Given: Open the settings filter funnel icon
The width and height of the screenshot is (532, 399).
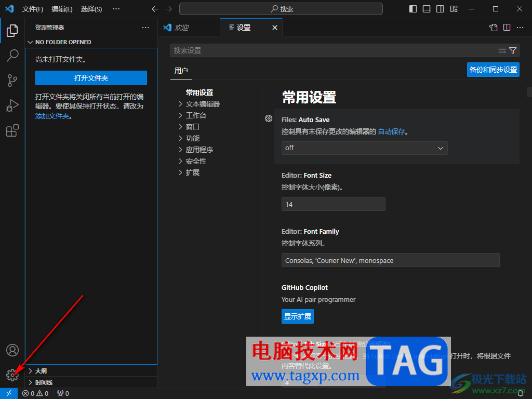Looking at the screenshot, I should coord(513,50).
